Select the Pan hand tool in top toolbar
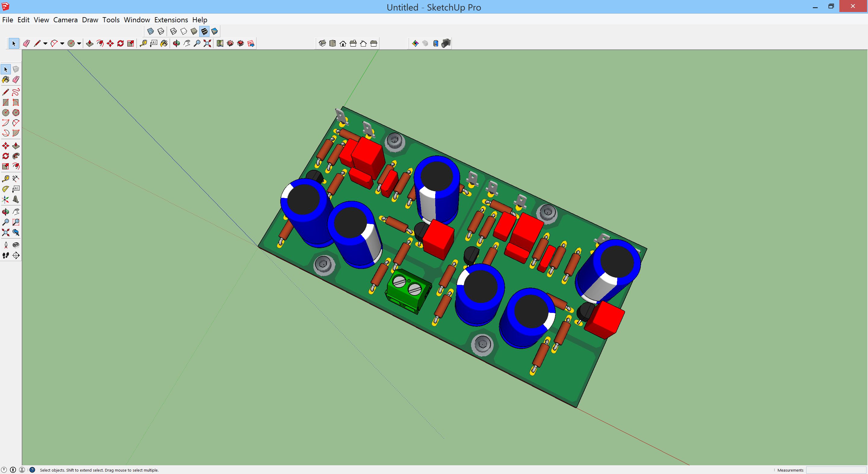 (x=187, y=43)
